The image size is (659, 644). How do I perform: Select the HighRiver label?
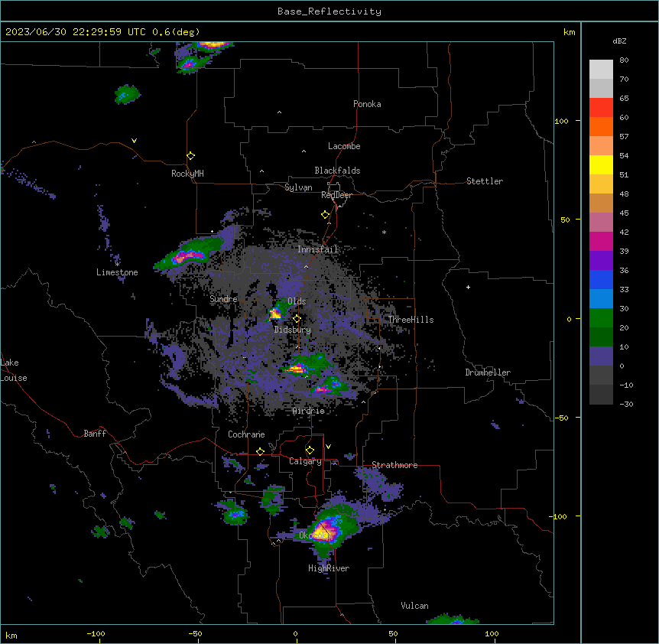click(x=329, y=568)
